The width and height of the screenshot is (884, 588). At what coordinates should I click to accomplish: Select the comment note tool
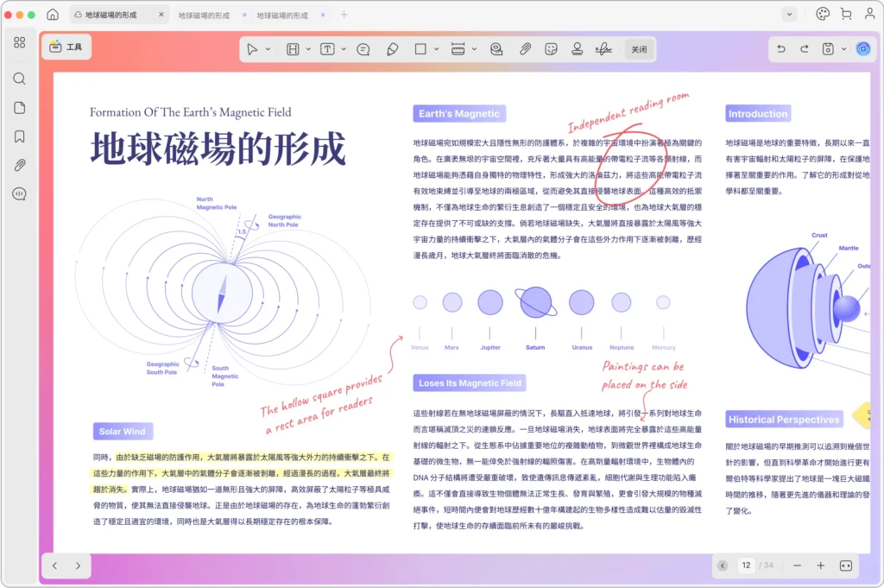pos(363,48)
